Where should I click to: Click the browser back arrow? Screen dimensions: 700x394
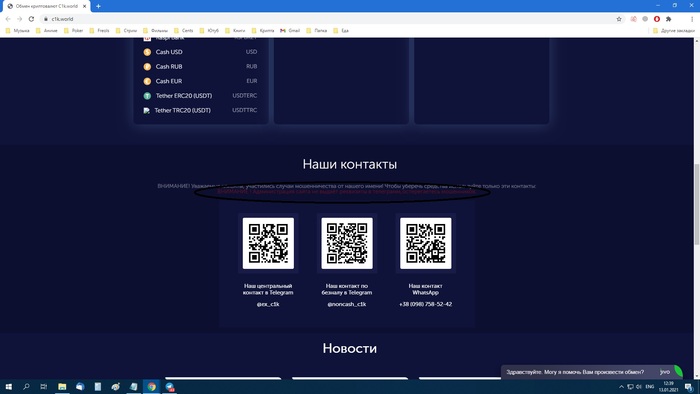[x=8, y=19]
